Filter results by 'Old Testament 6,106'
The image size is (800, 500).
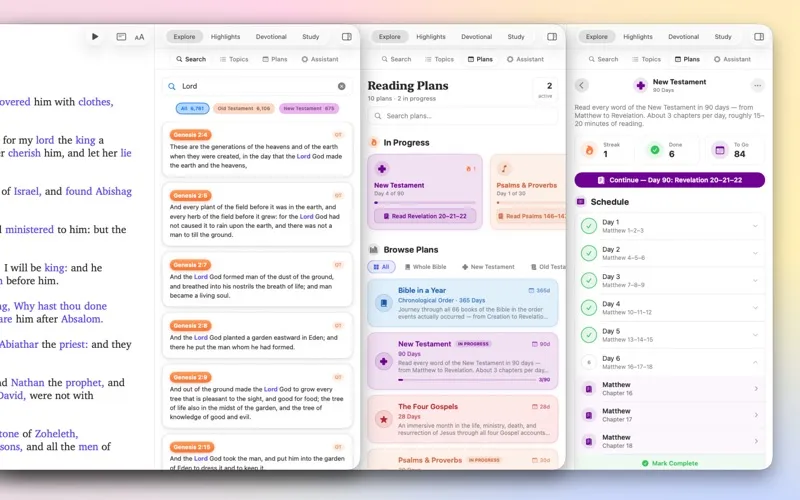pos(243,108)
